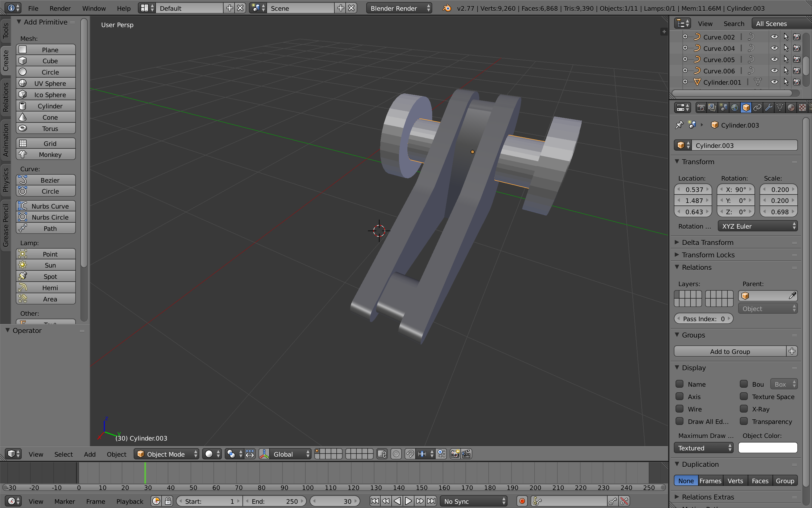Image resolution: width=812 pixels, height=508 pixels.
Task: Switch to the Tools tab
Action: pyautogui.click(x=6, y=30)
